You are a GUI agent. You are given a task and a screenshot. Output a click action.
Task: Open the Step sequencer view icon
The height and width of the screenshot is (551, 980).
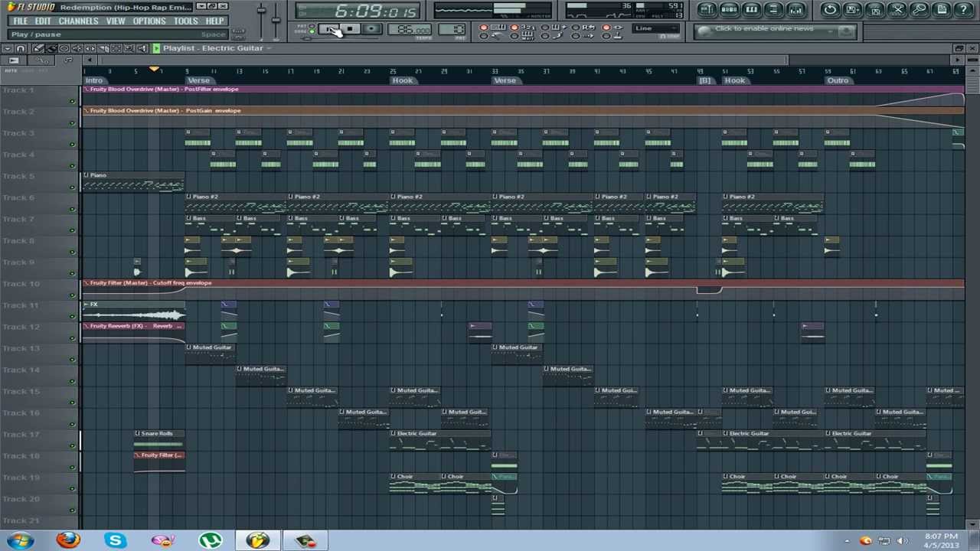point(729,10)
